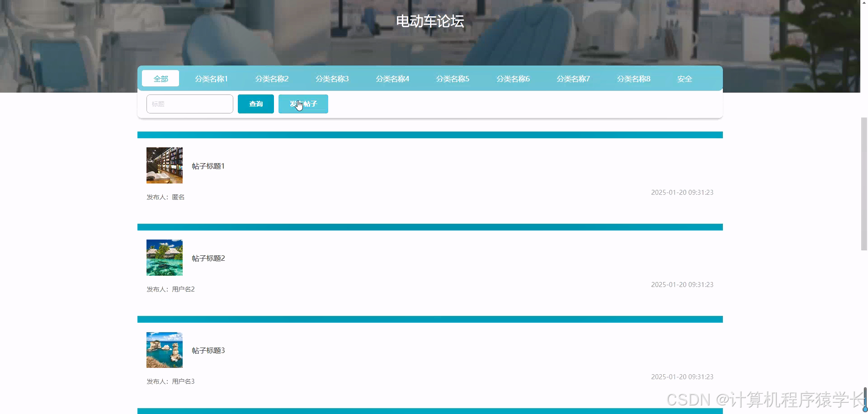Choose 分类名称5 category tab
This screenshot has height=414, width=868.
click(x=453, y=79)
